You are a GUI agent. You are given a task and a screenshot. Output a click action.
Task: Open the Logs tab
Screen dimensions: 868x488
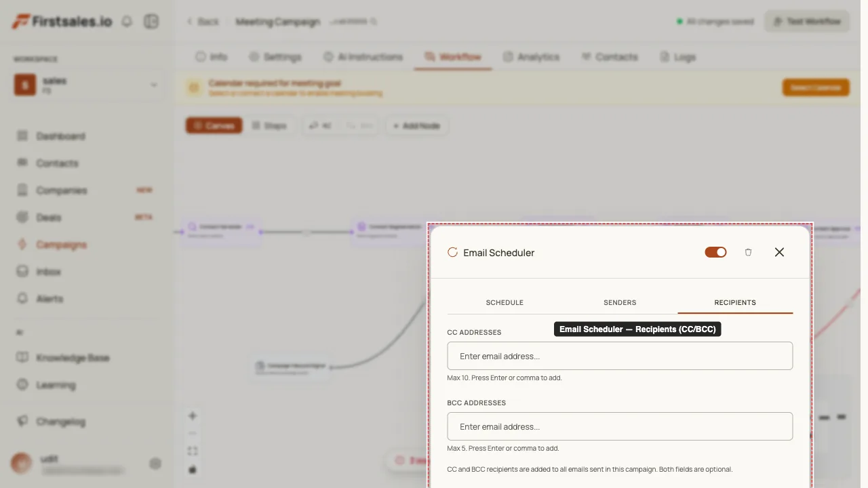point(678,57)
